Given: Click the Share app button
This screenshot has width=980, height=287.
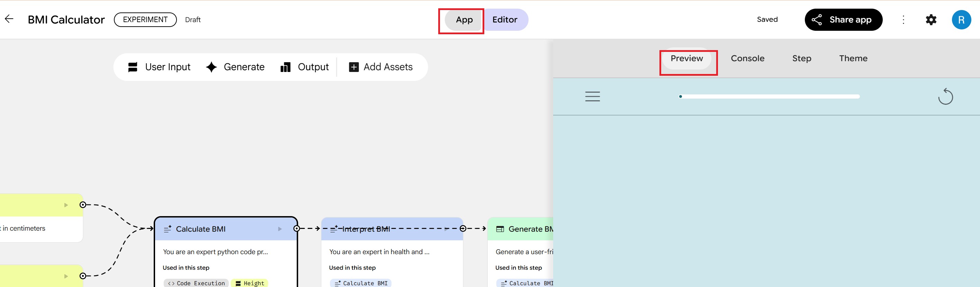Looking at the screenshot, I should (843, 20).
